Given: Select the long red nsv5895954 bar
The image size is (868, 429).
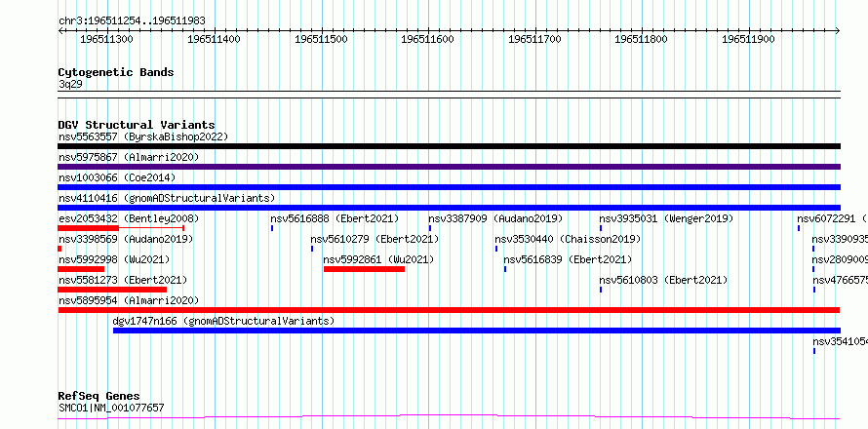Looking at the screenshot, I should [x=449, y=310].
